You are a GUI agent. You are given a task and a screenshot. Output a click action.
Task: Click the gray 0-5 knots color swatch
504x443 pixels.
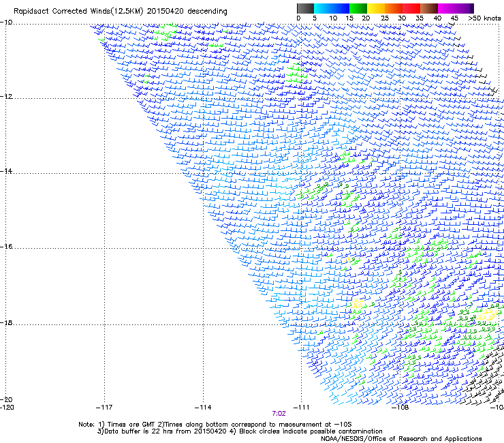(305, 8)
